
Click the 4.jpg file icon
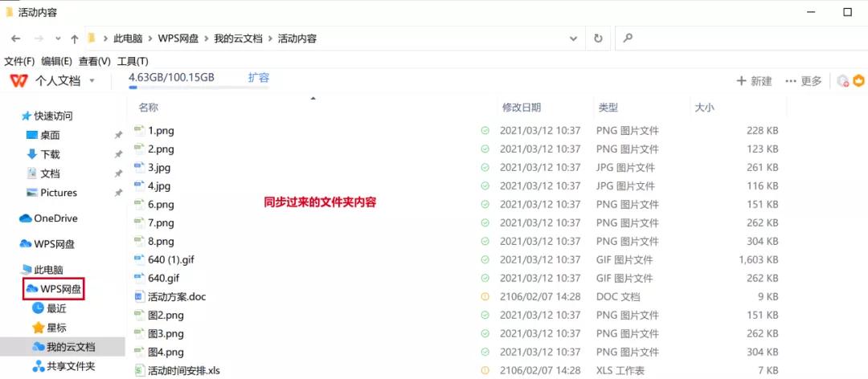tap(139, 185)
